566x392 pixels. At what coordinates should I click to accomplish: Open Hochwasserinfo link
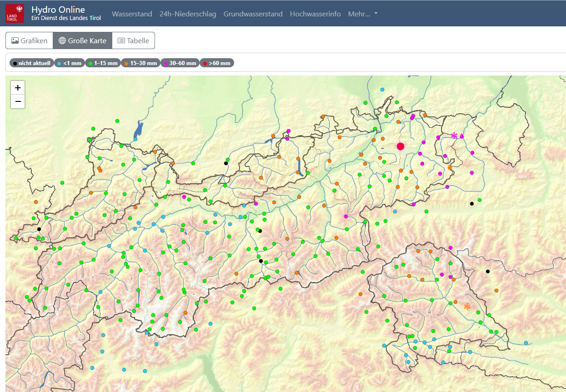315,14
